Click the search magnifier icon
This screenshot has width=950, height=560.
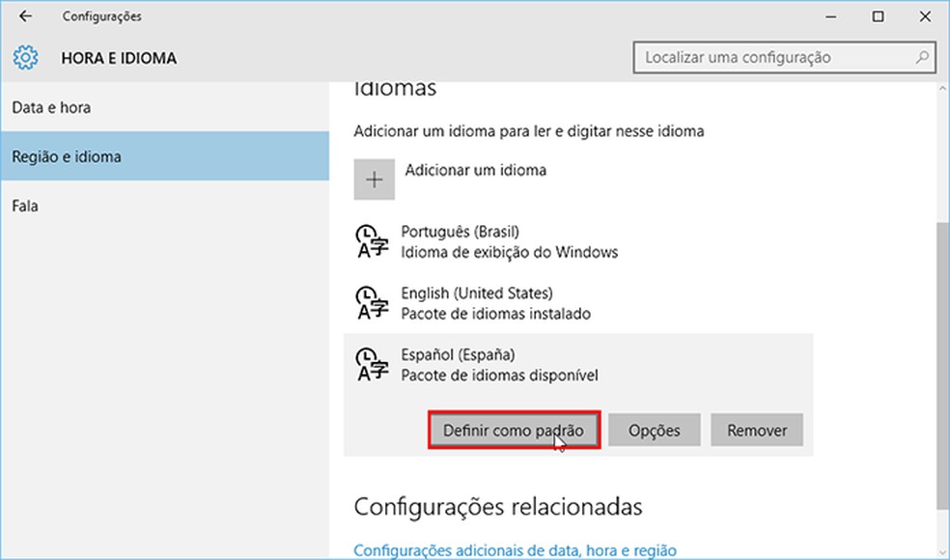click(x=922, y=57)
